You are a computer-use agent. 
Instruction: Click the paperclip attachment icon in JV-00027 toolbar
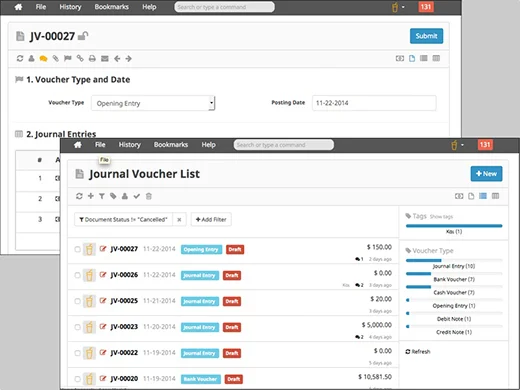click(x=56, y=59)
